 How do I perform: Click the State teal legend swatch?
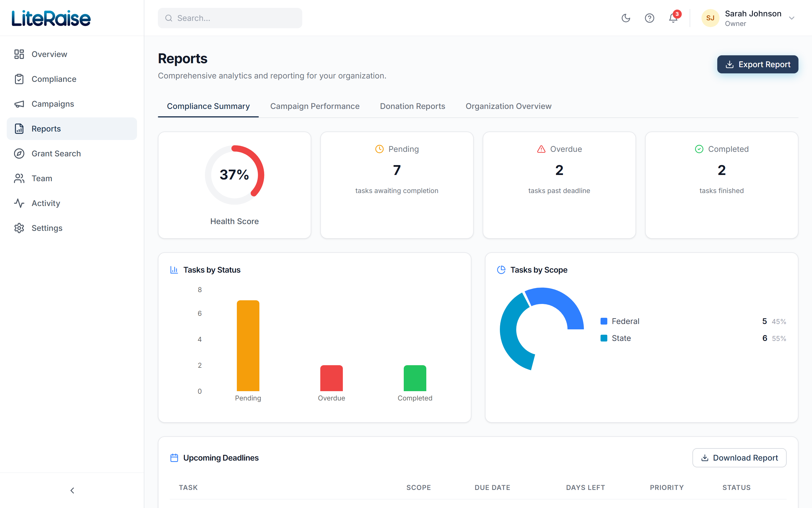[604, 338]
